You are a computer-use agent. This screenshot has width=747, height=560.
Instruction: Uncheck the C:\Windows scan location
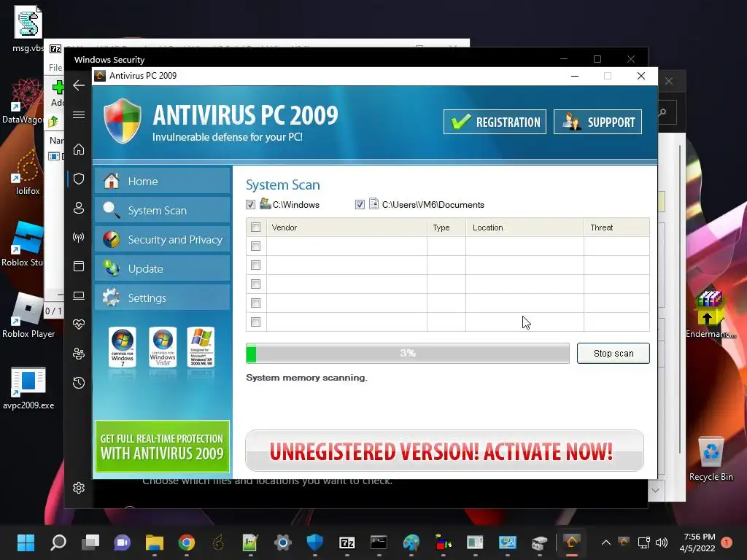(x=251, y=205)
